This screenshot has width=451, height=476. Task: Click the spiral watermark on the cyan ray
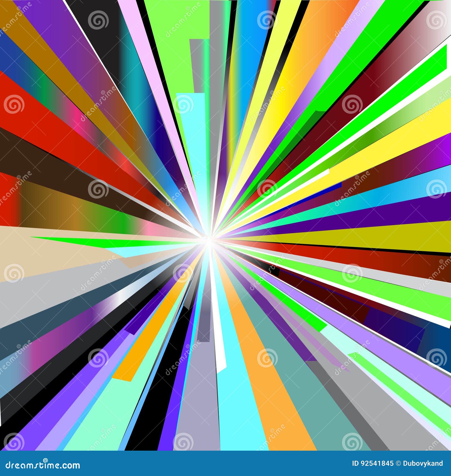tap(183, 104)
